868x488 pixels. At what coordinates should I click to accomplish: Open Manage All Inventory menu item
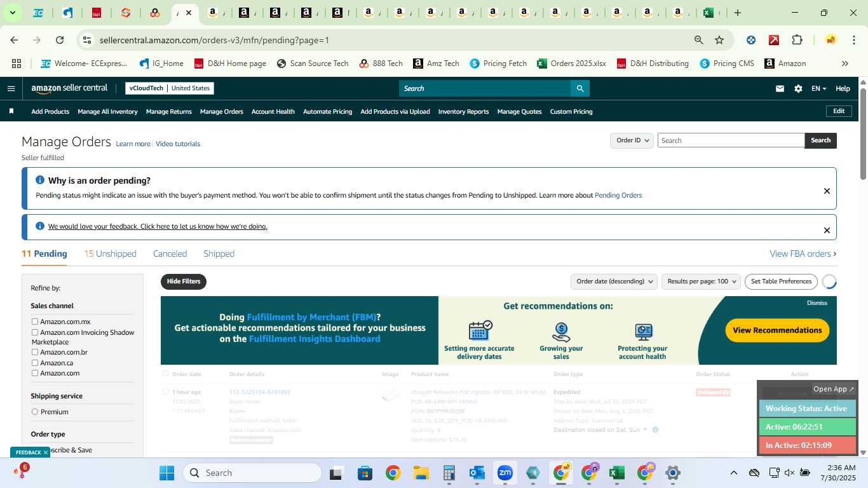click(107, 111)
